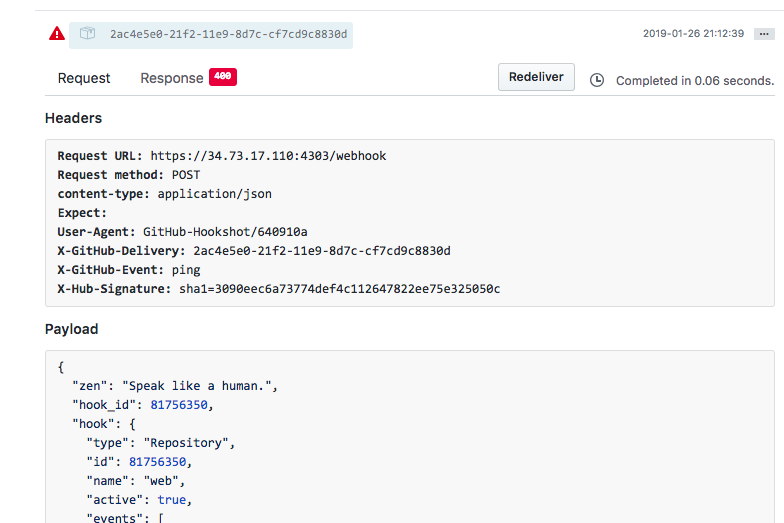Click the "active": true value
Image resolution: width=784 pixels, height=523 pixels.
[172, 500]
